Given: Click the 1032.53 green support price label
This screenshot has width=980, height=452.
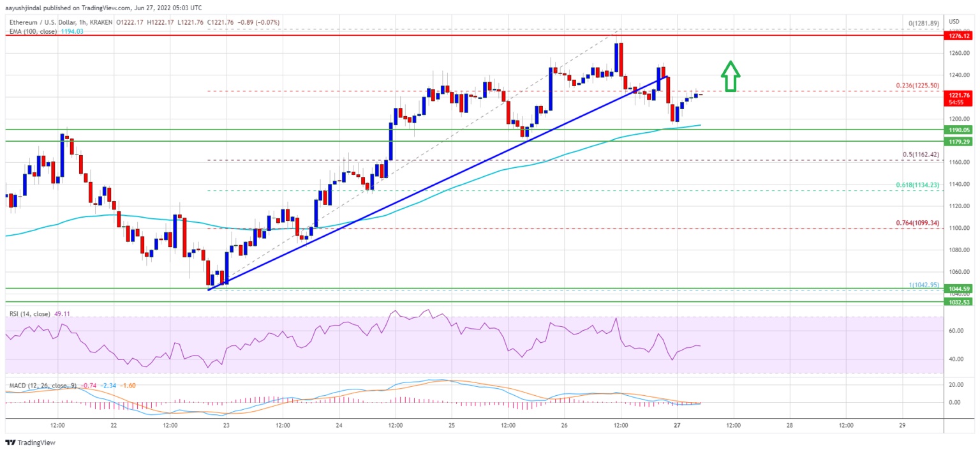Looking at the screenshot, I should click(959, 301).
